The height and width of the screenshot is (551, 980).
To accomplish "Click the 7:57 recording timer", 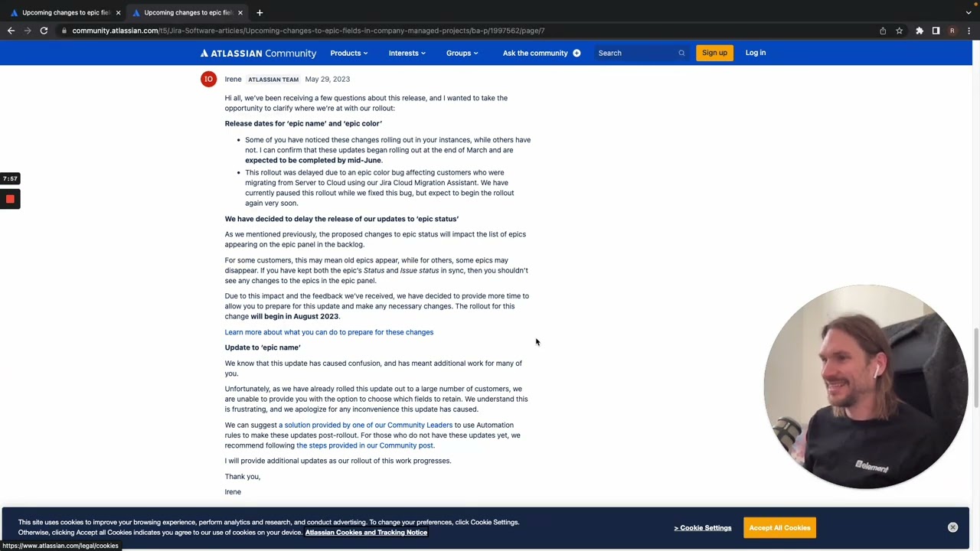I will (x=10, y=178).
